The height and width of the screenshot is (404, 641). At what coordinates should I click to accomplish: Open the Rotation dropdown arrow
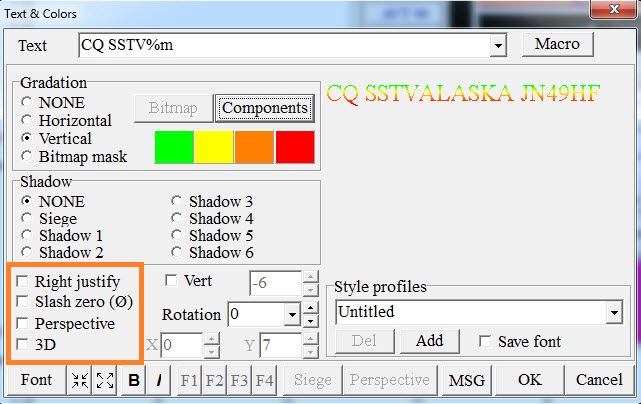292,314
